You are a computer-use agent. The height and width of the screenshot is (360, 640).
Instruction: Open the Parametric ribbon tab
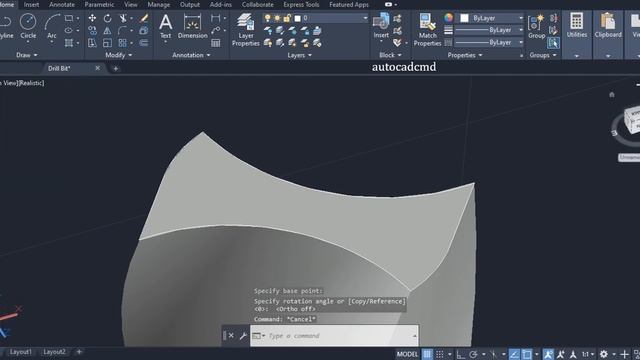(99, 5)
